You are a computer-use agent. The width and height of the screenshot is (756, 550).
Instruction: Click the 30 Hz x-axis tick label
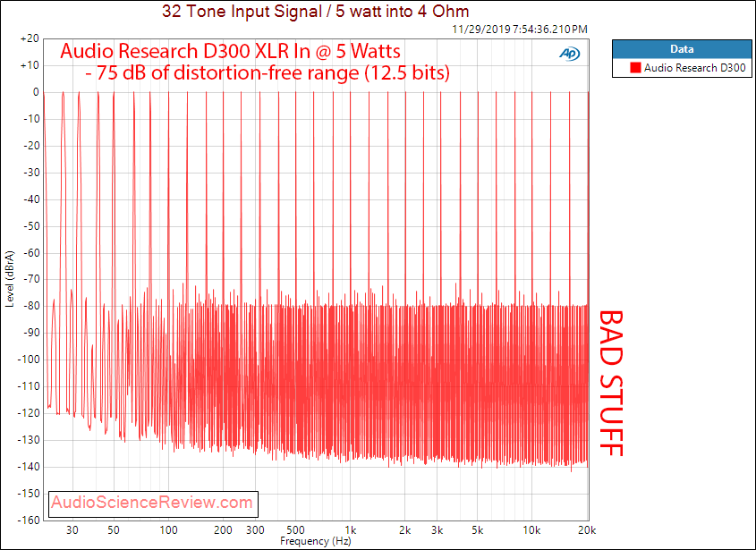point(72,530)
